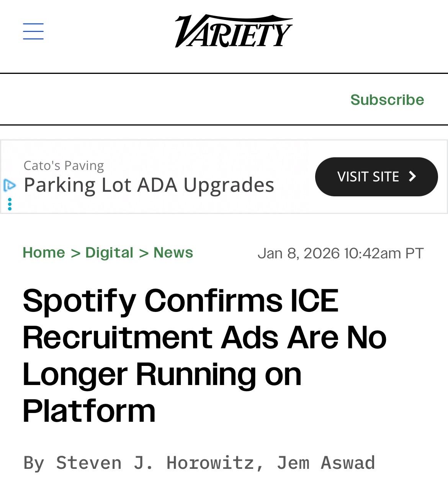Click the word By in the byline
The height and width of the screenshot is (483, 448).
34,462
